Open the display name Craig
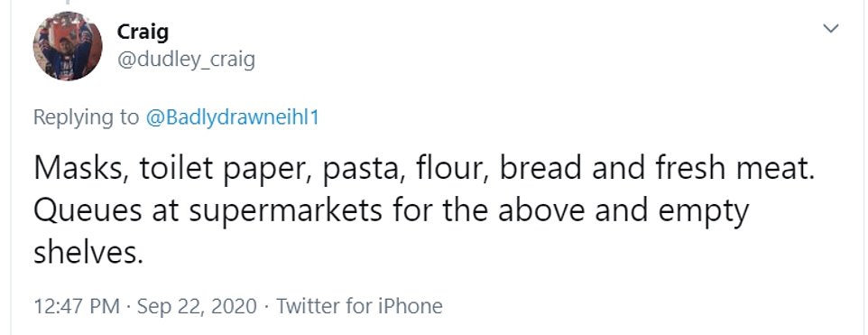Viewport: 868px width, 335px height. click(143, 33)
